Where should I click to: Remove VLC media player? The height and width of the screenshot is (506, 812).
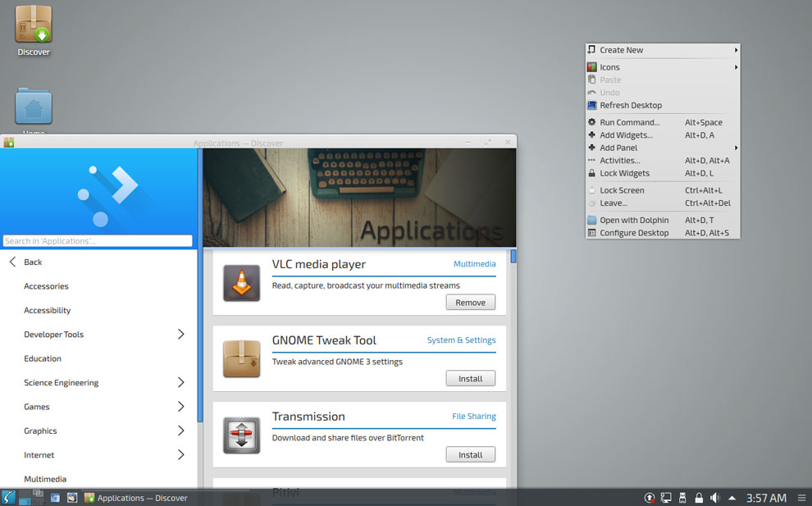coord(470,303)
